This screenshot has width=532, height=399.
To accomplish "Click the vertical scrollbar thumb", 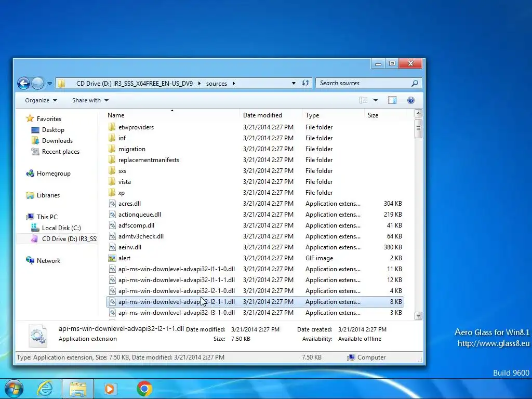I will click(x=418, y=129).
